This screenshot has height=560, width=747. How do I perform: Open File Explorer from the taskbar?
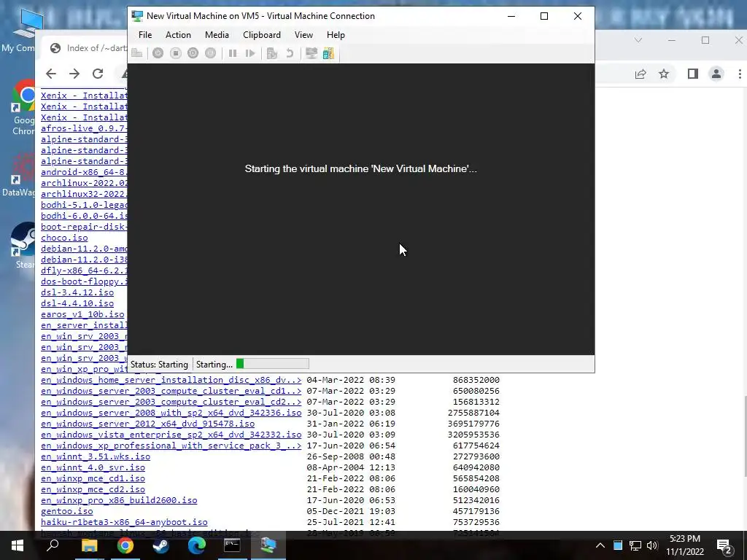click(89, 545)
